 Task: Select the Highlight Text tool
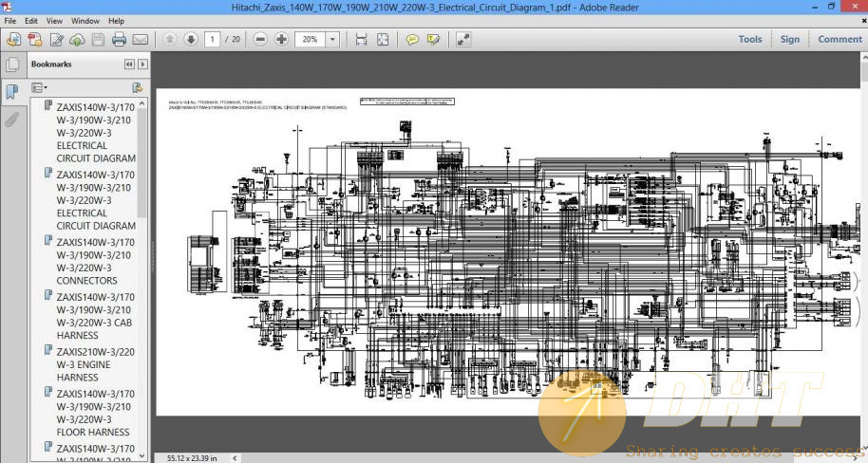[433, 39]
